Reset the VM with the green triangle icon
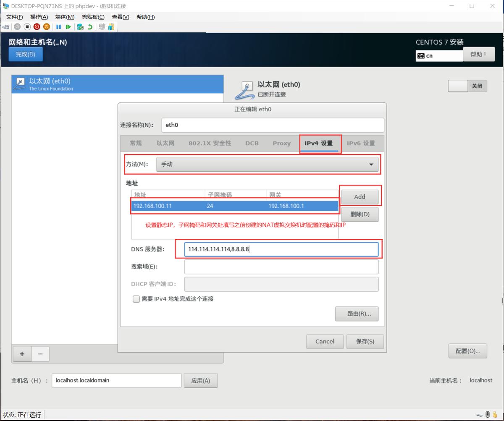Viewport: 504px width, 421px height. tap(68, 27)
